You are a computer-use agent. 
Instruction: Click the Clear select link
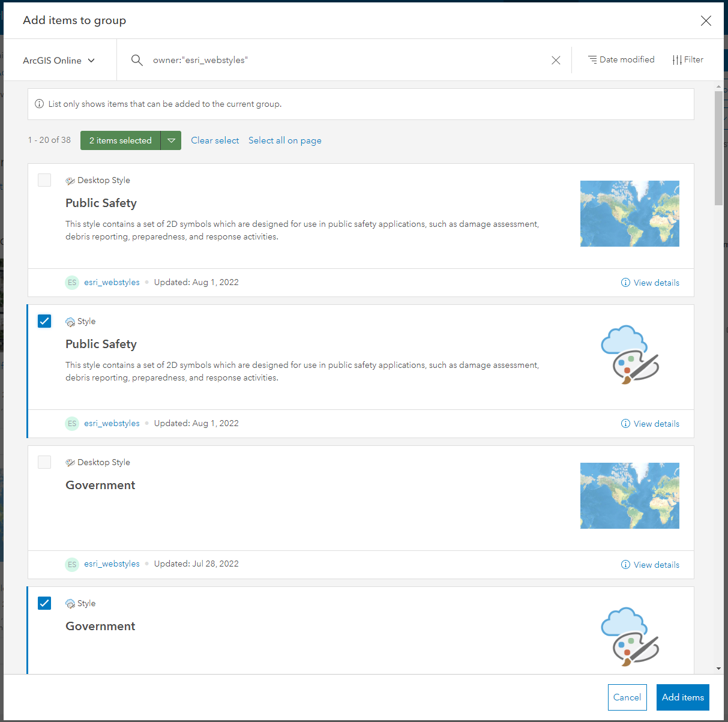(x=215, y=140)
